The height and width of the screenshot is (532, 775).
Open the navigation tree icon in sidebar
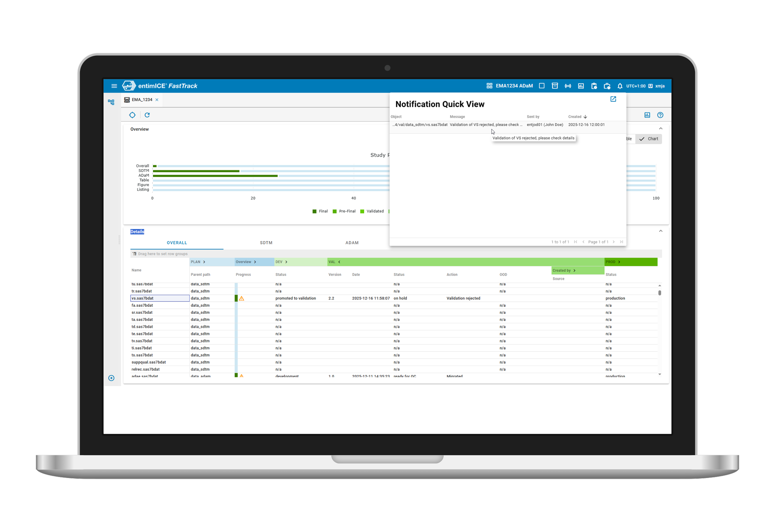click(x=111, y=102)
